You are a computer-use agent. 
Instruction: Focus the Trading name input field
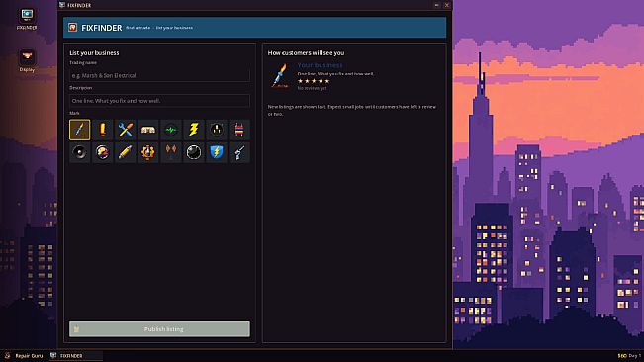pos(159,75)
